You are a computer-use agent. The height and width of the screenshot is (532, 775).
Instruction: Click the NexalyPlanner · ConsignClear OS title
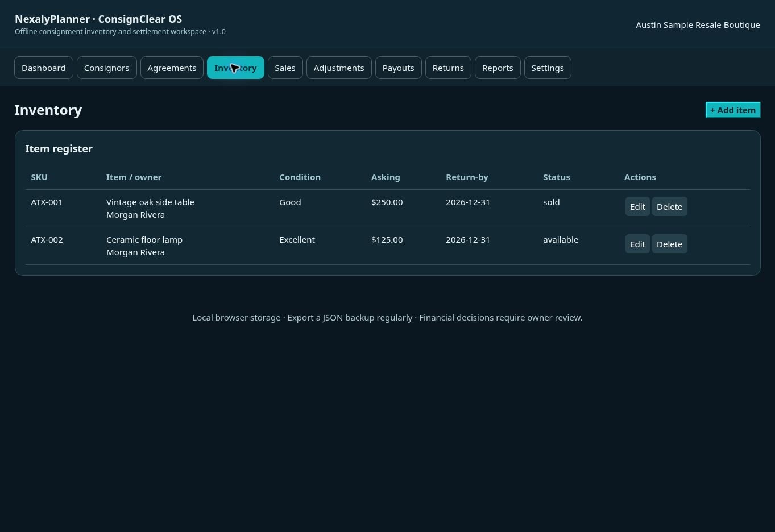coord(98,19)
